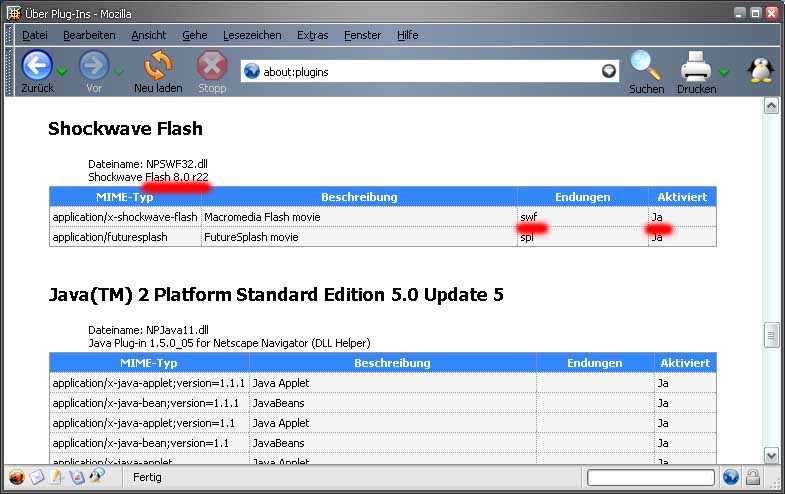Click the Java table 'Endungen' column header
785x494 pixels.
click(595, 363)
